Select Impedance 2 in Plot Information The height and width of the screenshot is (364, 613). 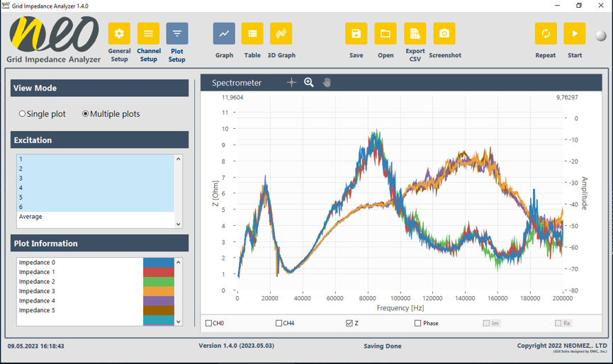coord(37,282)
